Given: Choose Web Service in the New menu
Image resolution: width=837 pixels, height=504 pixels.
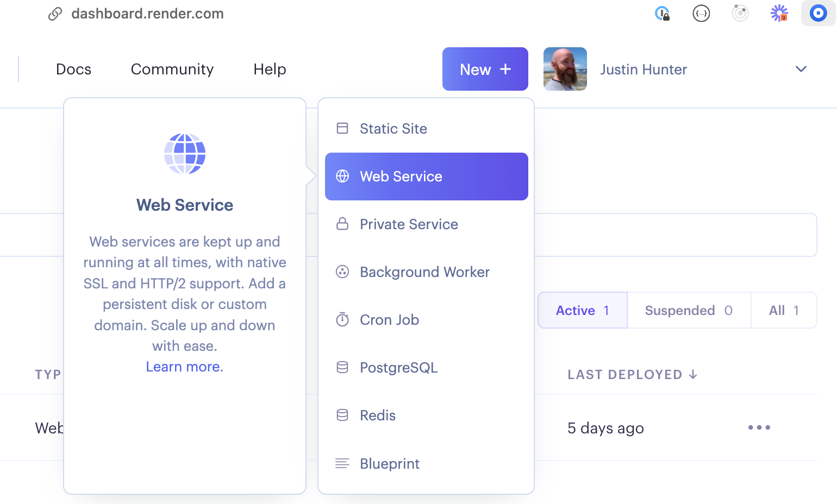Looking at the screenshot, I should click(x=427, y=177).
